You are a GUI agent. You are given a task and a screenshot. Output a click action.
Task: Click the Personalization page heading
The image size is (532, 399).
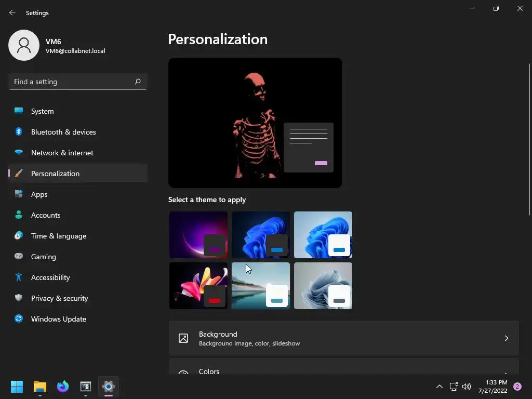pos(218,39)
